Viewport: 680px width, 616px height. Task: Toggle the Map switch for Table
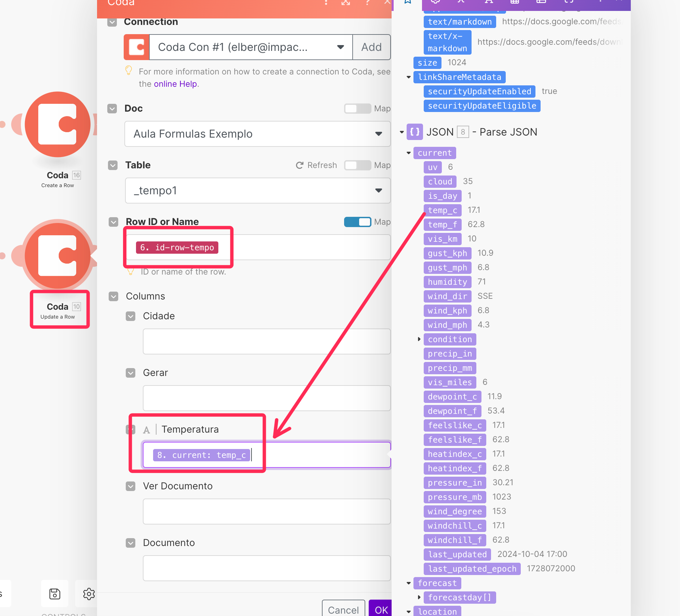(x=357, y=165)
